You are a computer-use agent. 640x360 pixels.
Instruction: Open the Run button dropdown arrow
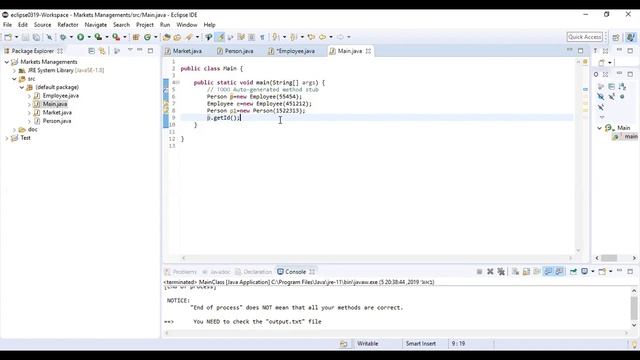click(x=89, y=37)
